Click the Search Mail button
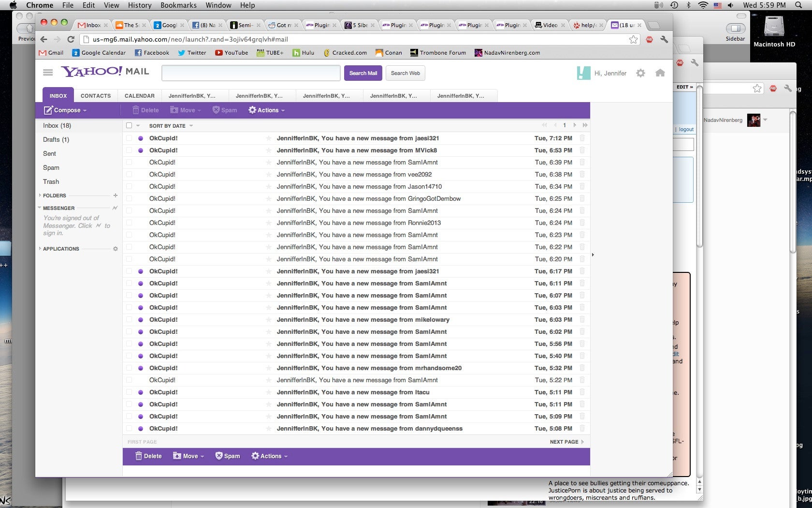Image resolution: width=812 pixels, height=508 pixels. point(363,73)
